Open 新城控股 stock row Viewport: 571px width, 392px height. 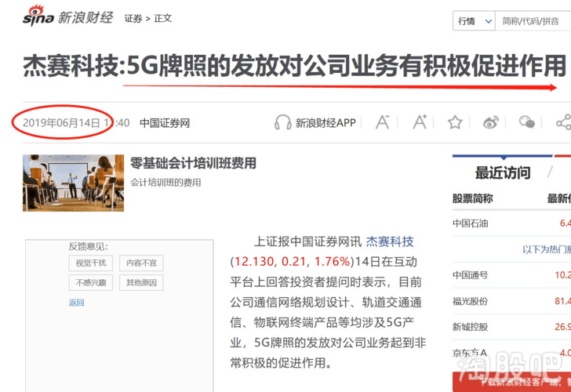click(511, 327)
